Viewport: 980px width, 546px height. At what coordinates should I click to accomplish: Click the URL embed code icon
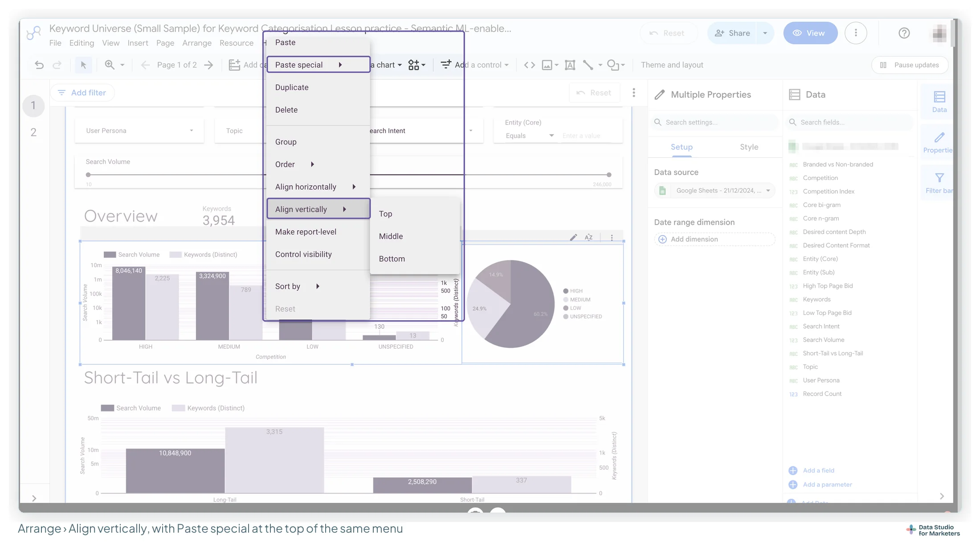[x=529, y=65]
